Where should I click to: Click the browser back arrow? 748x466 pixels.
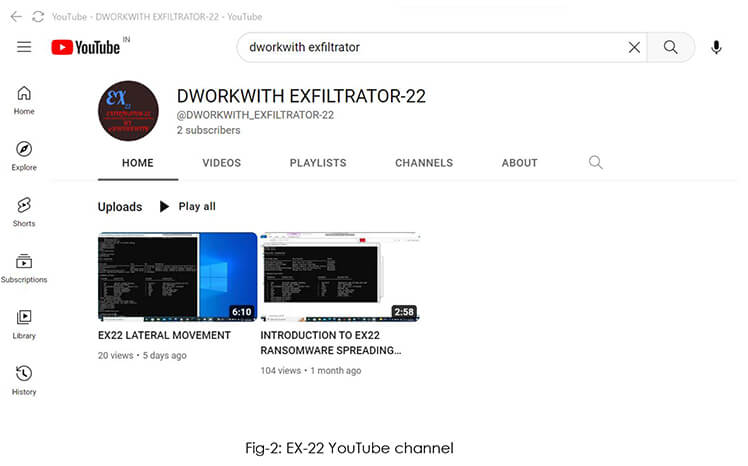click(x=16, y=17)
